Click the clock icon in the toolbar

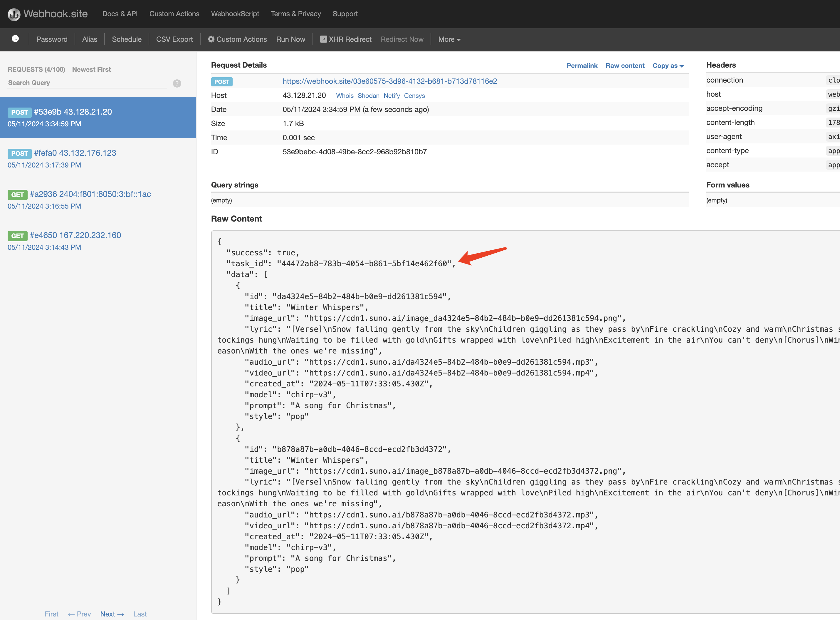[x=15, y=39]
